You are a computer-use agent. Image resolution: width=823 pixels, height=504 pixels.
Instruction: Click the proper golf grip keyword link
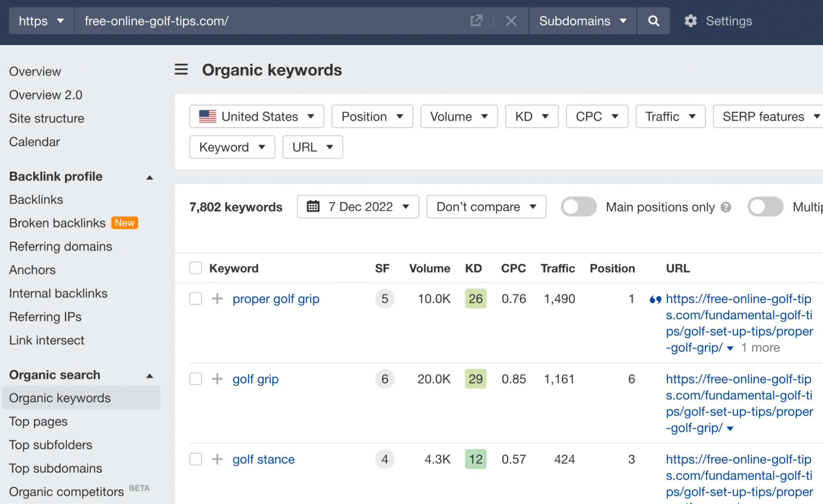276,298
